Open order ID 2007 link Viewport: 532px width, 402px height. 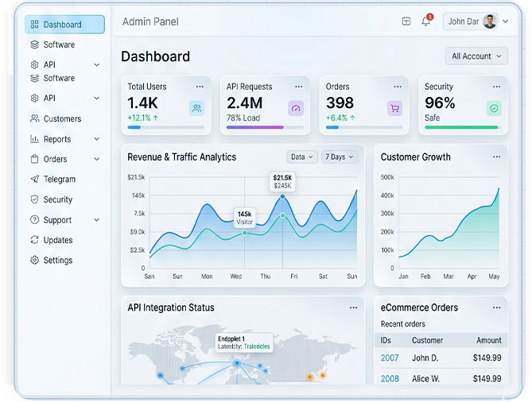point(390,358)
